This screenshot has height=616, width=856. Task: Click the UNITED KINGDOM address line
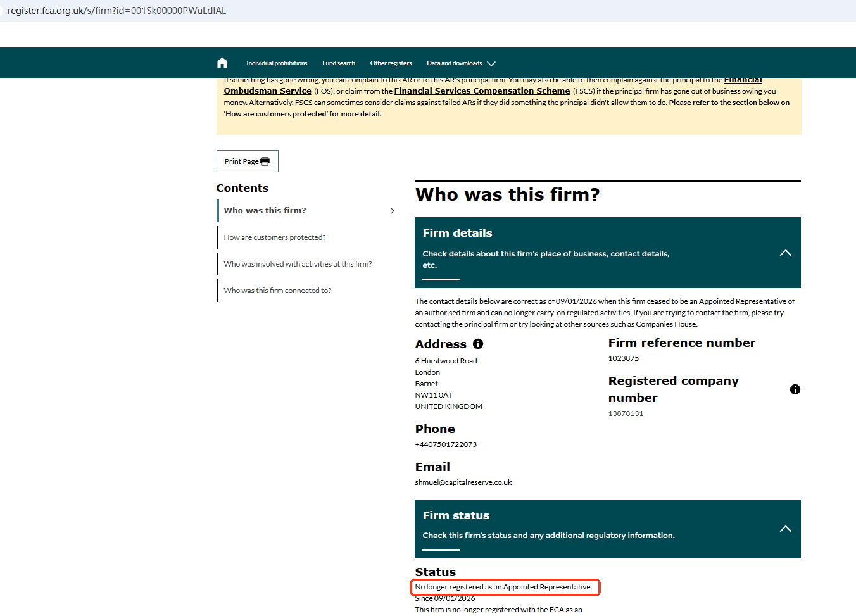pos(449,406)
